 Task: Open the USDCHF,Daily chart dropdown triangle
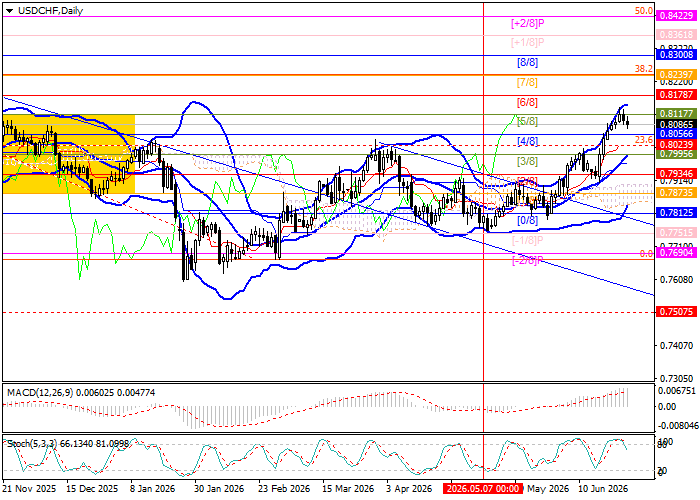click(9, 11)
